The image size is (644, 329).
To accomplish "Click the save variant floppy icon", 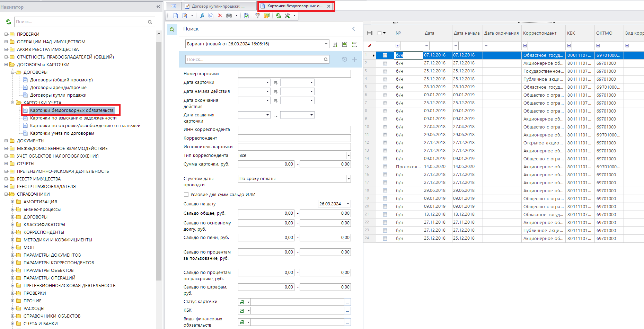I will pyautogui.click(x=345, y=44).
